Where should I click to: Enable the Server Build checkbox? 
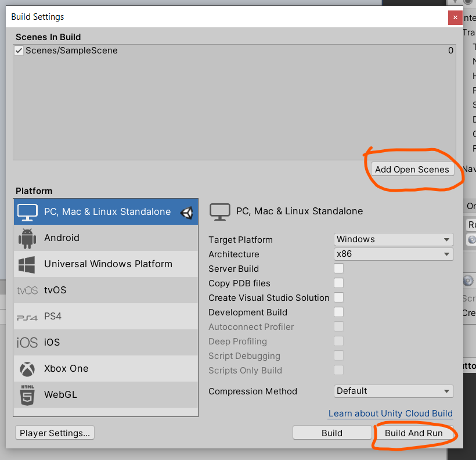[338, 268]
